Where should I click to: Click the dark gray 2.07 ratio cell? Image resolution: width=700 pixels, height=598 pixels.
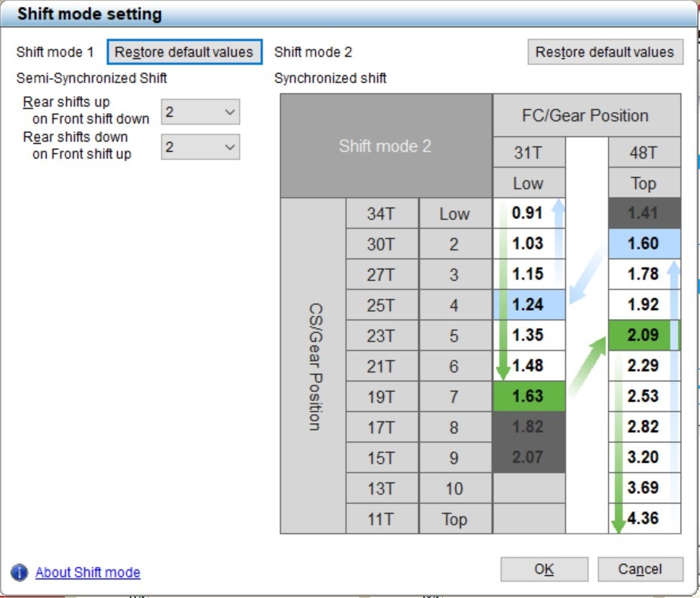pos(528,458)
